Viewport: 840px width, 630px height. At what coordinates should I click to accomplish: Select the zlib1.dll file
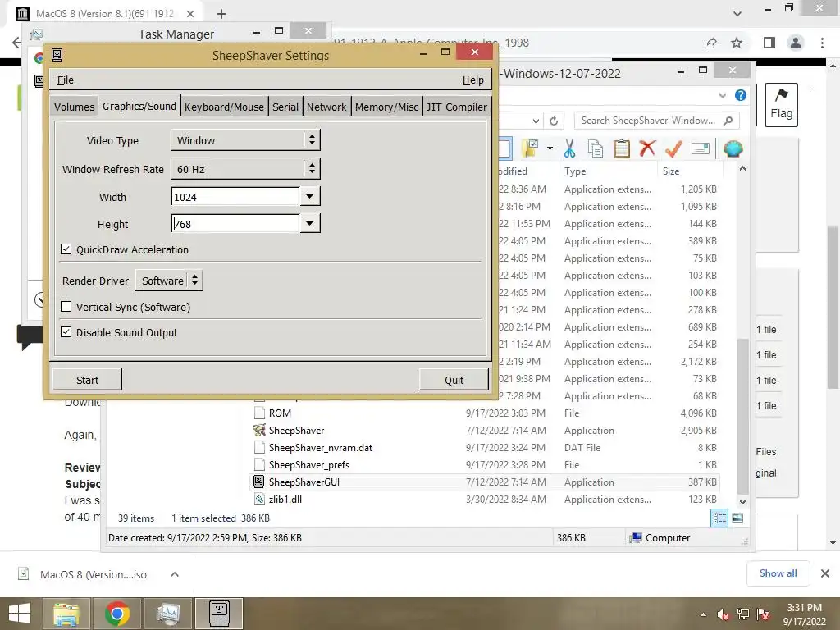(x=486, y=499)
